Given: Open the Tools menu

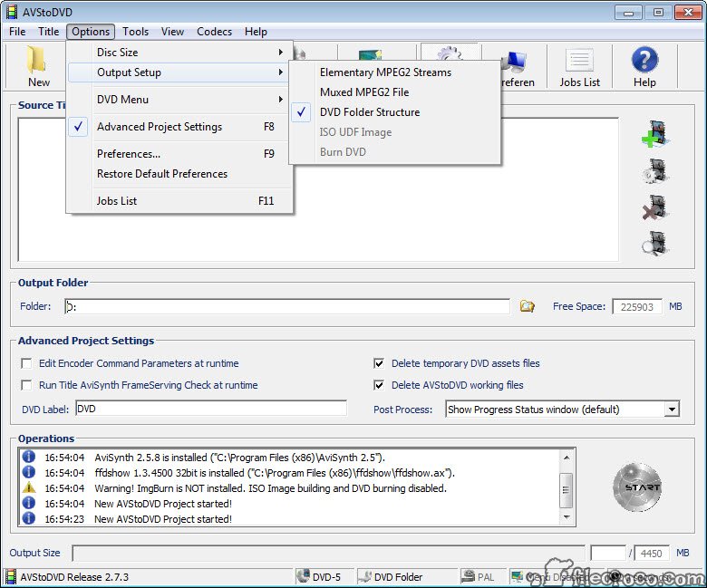Looking at the screenshot, I should tap(135, 32).
